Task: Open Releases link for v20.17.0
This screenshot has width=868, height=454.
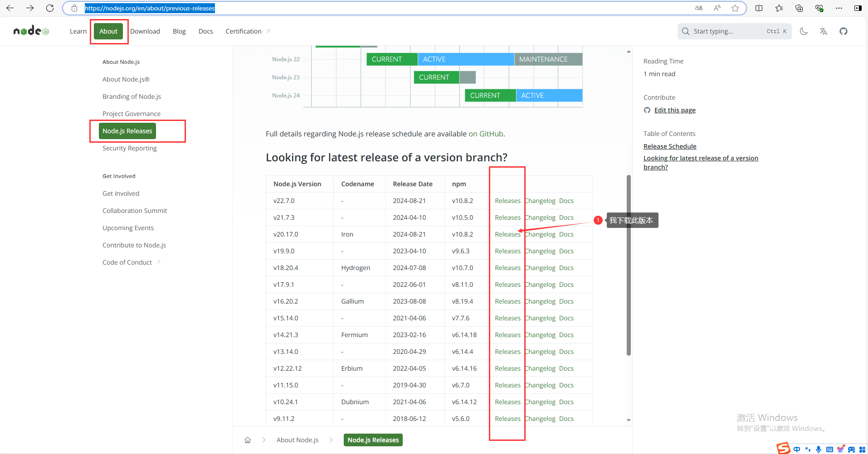Action: tap(507, 234)
